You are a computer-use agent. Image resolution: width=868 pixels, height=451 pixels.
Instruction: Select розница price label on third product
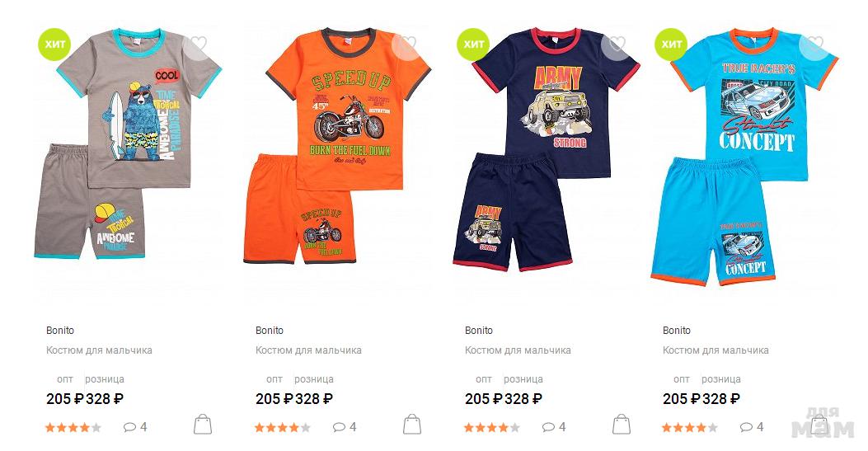(523, 379)
